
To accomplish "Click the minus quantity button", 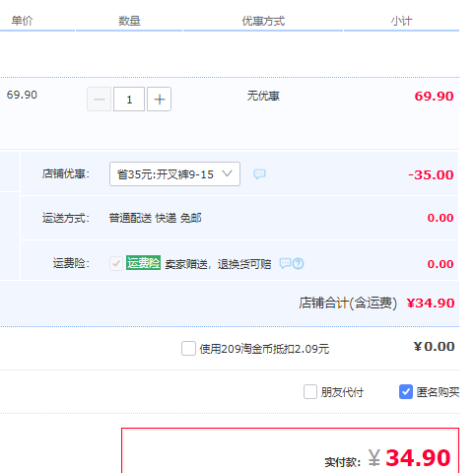I will 100,100.
